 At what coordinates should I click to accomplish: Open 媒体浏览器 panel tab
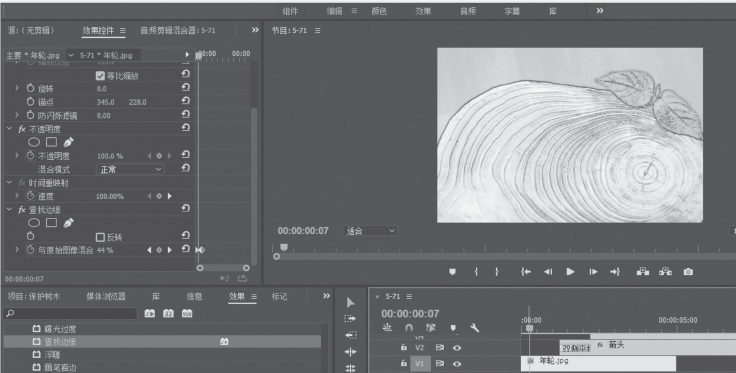click(106, 297)
